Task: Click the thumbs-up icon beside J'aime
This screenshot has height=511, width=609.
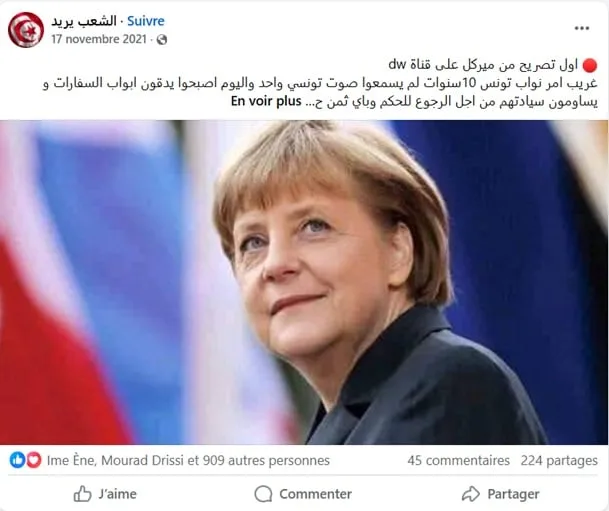Action: [x=82, y=494]
